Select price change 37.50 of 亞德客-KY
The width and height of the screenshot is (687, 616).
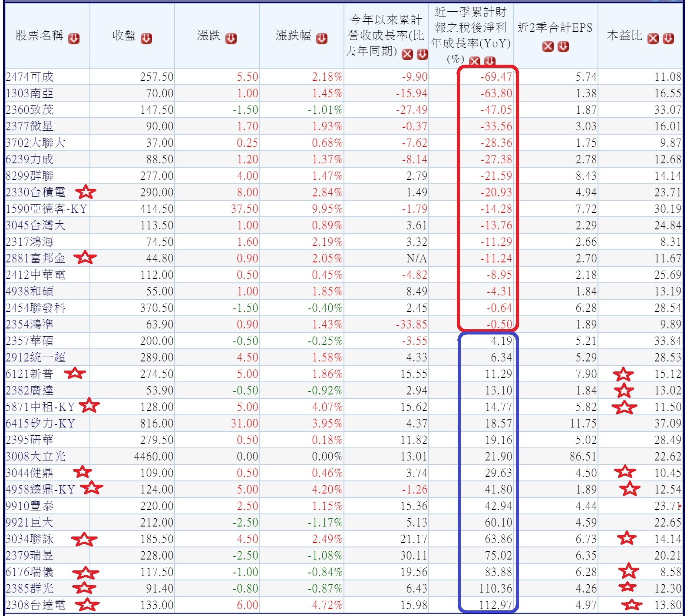(x=244, y=209)
